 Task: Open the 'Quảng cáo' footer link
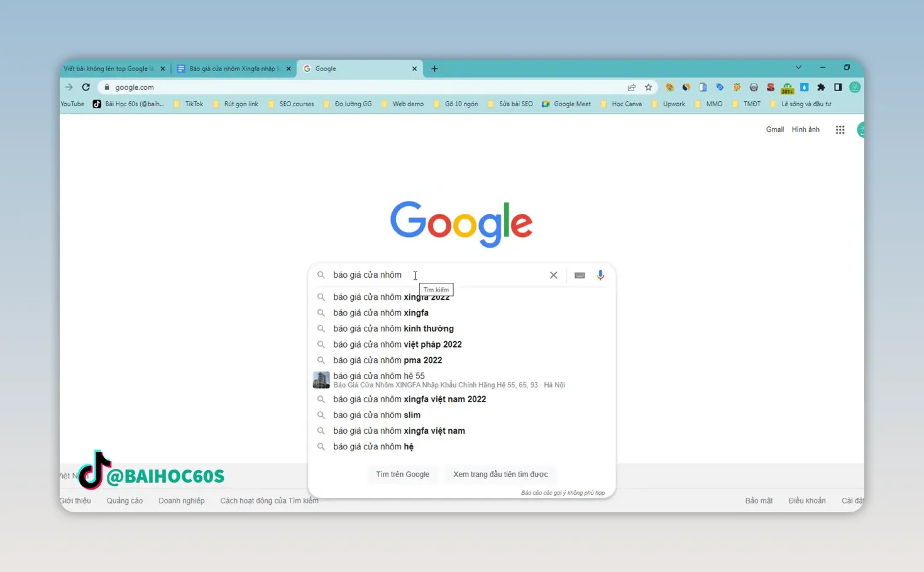[x=124, y=500]
